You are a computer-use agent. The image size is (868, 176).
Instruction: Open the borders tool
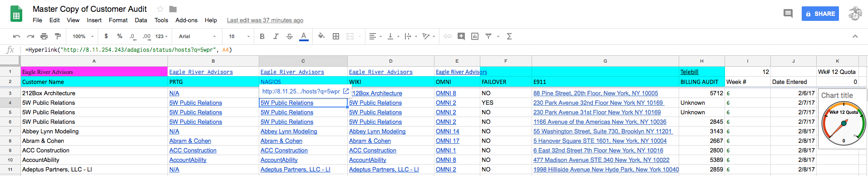(x=336, y=36)
